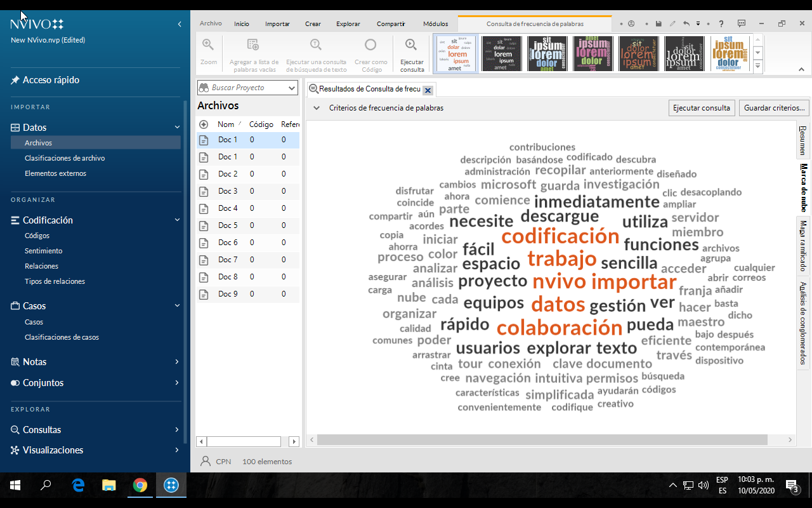The height and width of the screenshot is (508, 812).
Task: Select the Doc 5 file row
Action: (248, 225)
